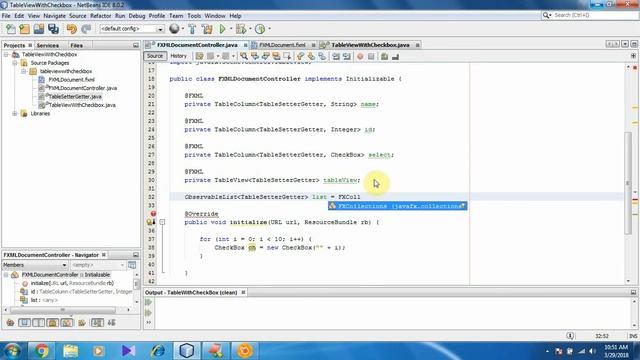Viewport: 640px width, 360px height.
Task: Click the Stop Macro Recording icon
Action: point(371,56)
